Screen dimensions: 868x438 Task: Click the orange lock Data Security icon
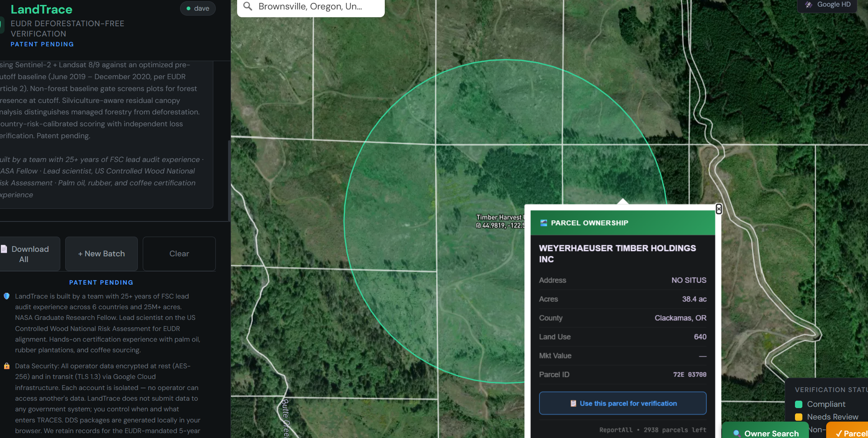click(x=7, y=366)
